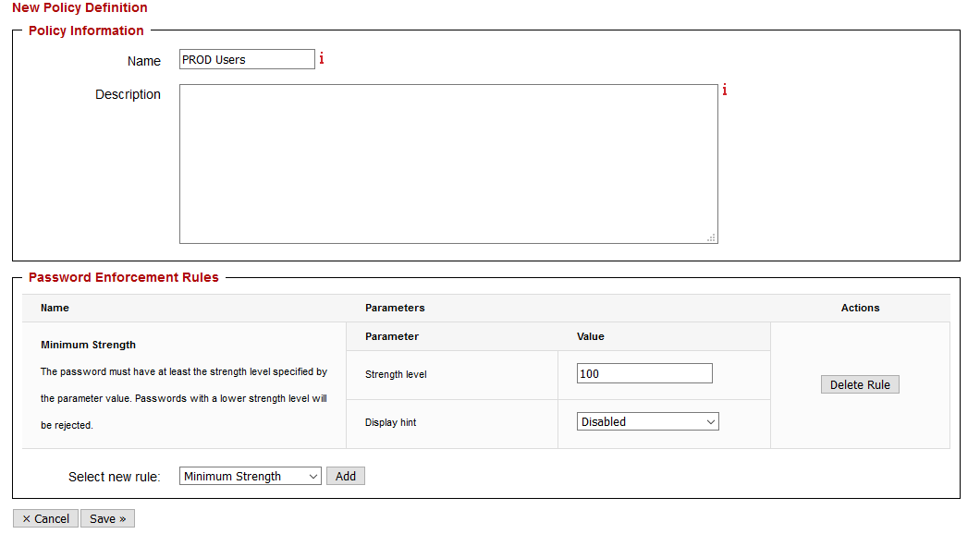The height and width of the screenshot is (534, 980).
Task: Click the Value sub-column header
Action: [x=591, y=336]
